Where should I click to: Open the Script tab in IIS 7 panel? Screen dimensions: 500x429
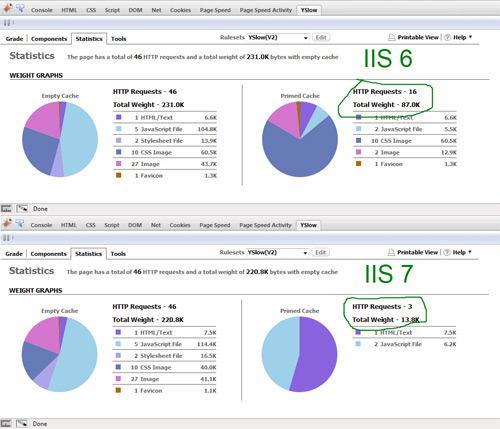click(x=112, y=225)
